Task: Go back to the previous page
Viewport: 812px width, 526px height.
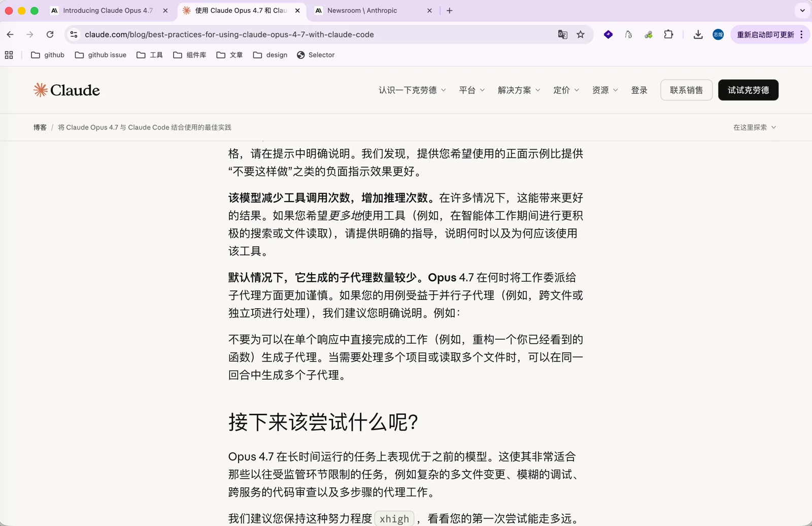Action: (10, 35)
